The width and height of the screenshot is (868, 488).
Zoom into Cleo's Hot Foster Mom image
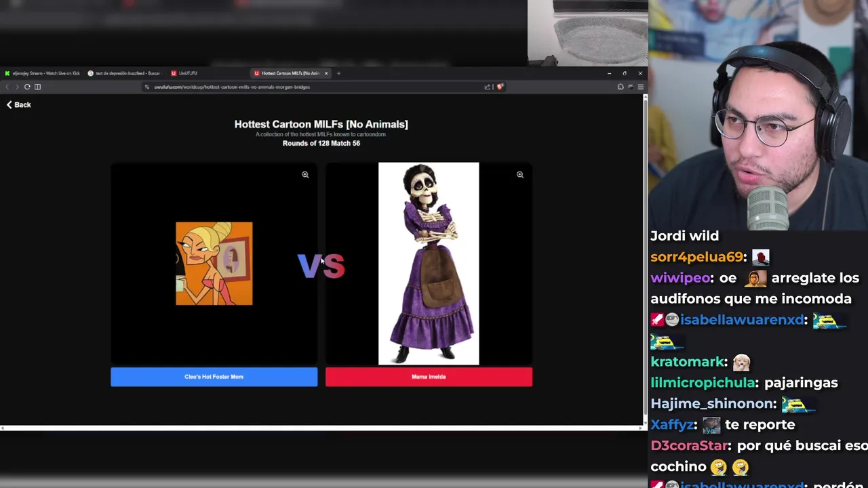[305, 175]
